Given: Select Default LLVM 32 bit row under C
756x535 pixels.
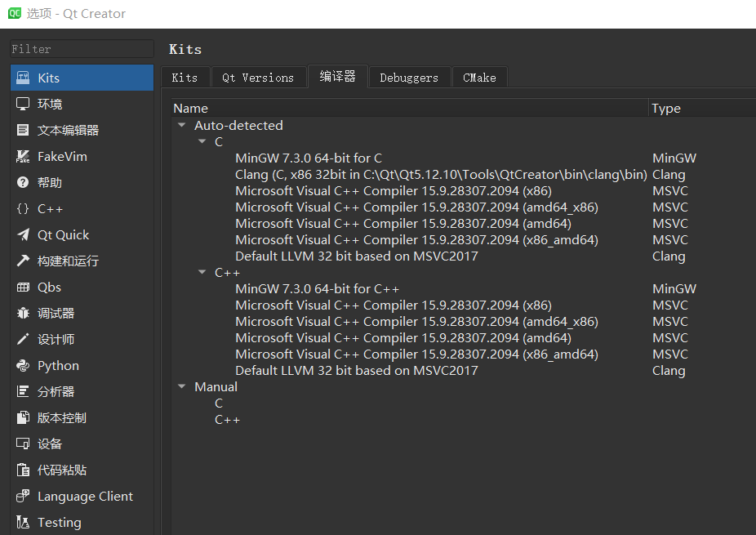Looking at the screenshot, I should pyautogui.click(x=357, y=256).
